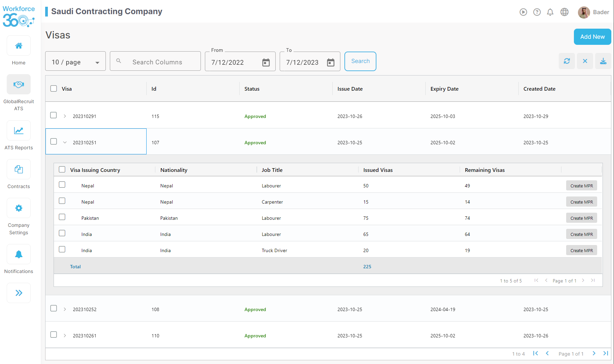
Task: Open the 10 / page dropdown
Action: point(75,61)
